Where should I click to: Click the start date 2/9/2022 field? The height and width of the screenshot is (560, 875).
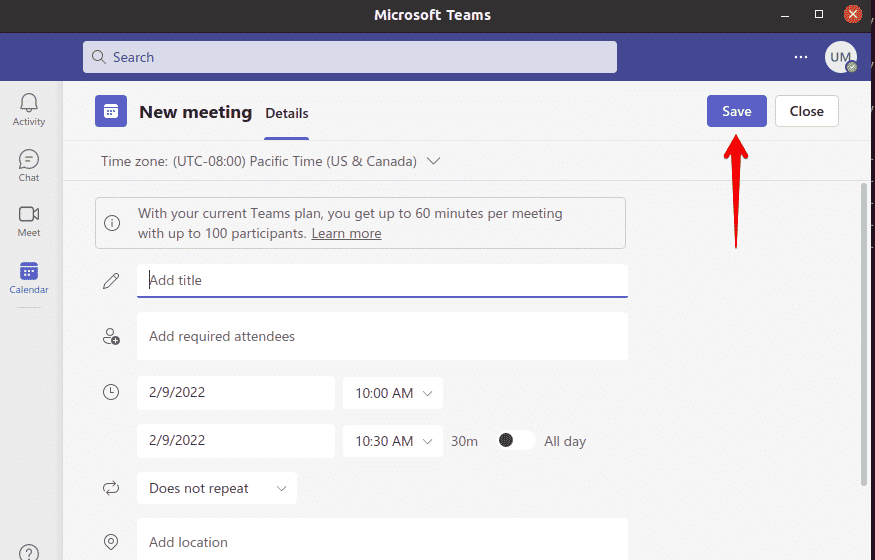click(235, 393)
